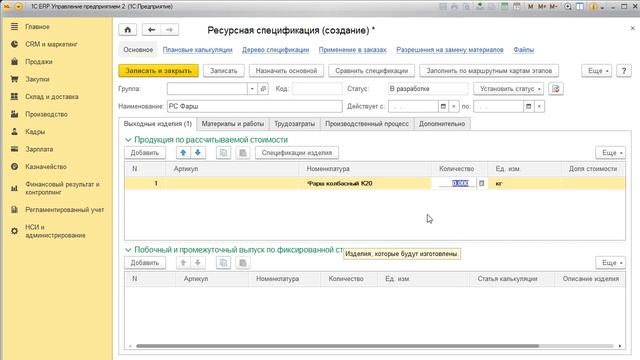Click Добавить in the by-products section
The width and height of the screenshot is (640, 360).
[x=144, y=263]
